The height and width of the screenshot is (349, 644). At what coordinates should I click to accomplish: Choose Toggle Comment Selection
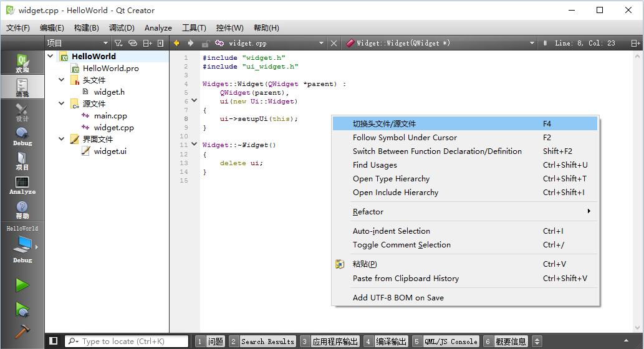(465, 245)
